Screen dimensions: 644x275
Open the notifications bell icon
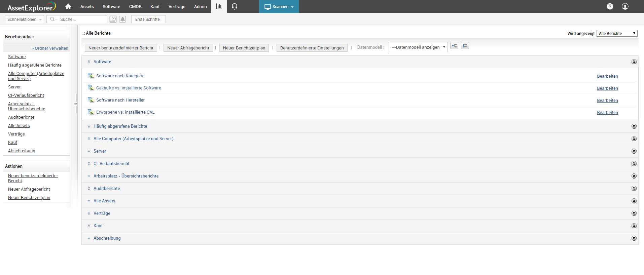(122, 19)
